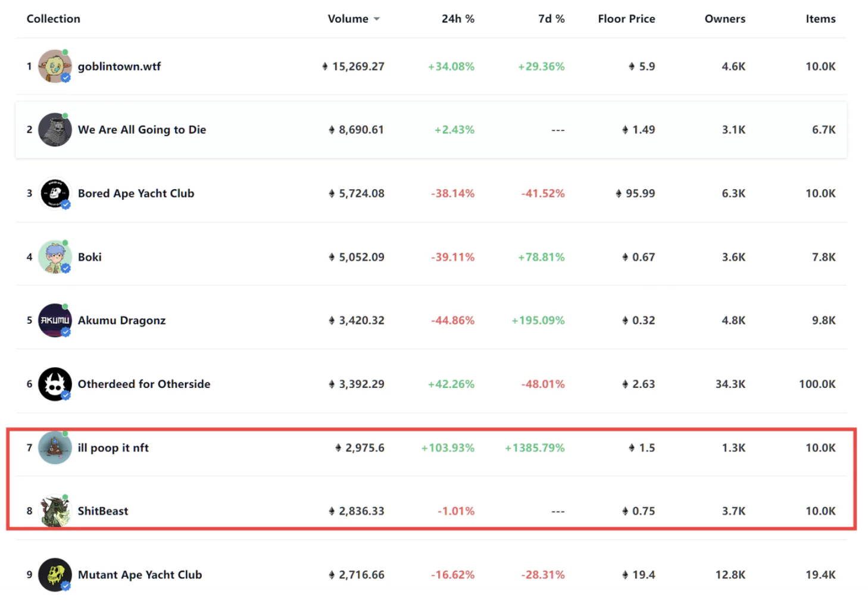Click the Volume sort arrow
Image resolution: width=868 pixels, height=601 pixels.
coord(376,20)
